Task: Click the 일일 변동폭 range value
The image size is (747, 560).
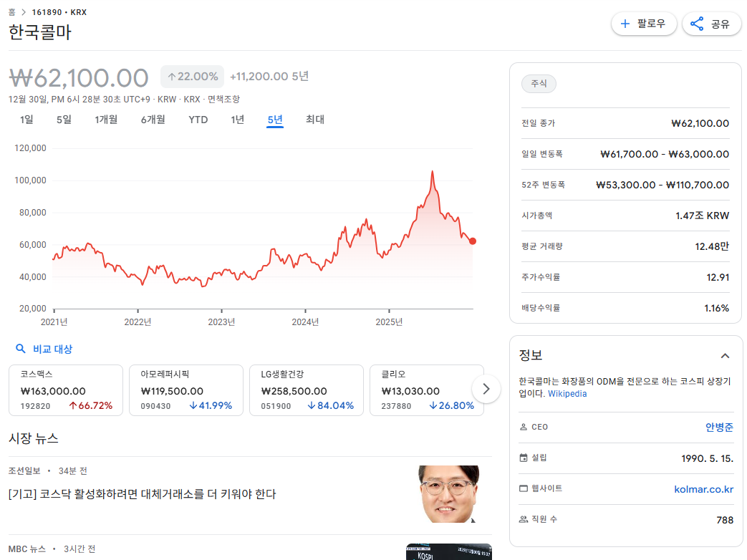Action: click(665, 154)
